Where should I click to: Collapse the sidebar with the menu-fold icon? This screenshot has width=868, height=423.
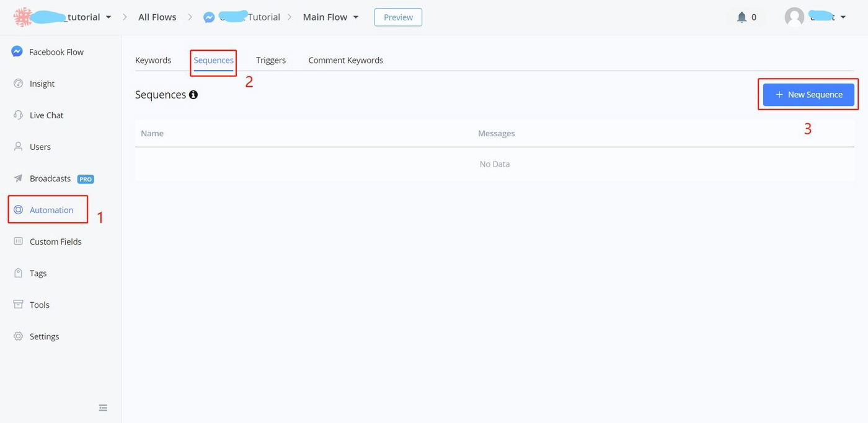[103, 408]
